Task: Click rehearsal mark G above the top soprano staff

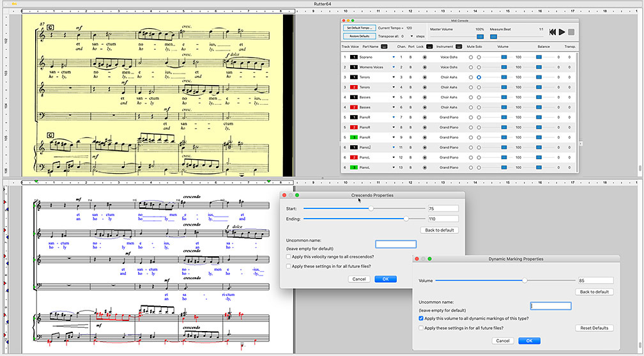Action: (50, 27)
